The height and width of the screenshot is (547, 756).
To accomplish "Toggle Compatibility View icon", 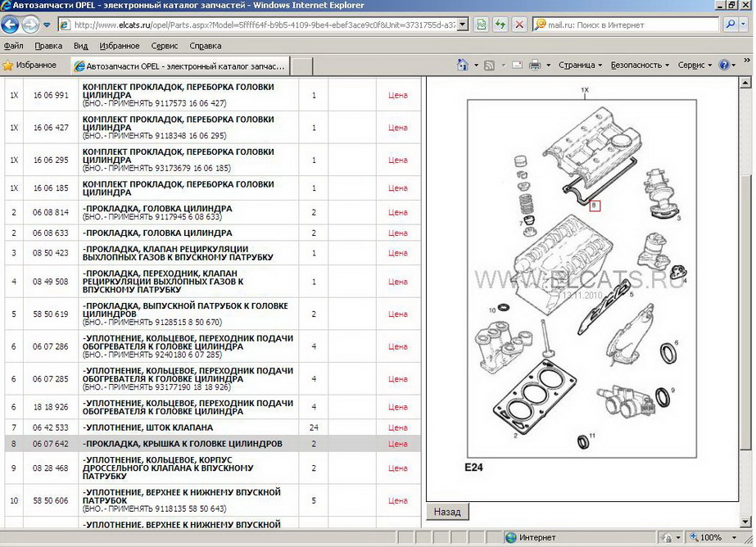I will [x=481, y=25].
